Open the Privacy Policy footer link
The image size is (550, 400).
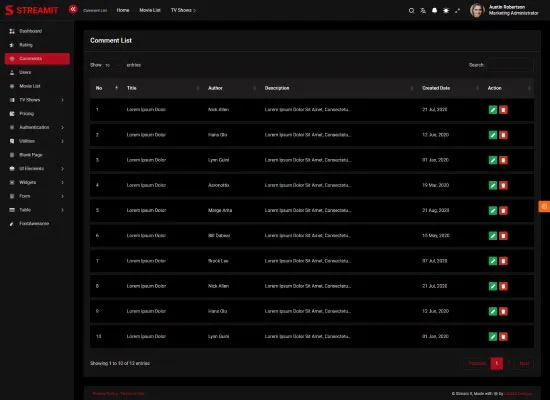[x=105, y=394]
